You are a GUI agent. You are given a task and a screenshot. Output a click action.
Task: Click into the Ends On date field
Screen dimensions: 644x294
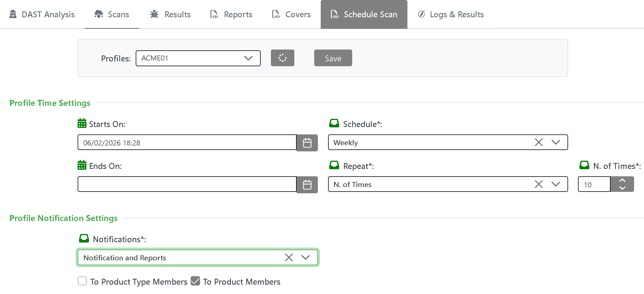187,184
